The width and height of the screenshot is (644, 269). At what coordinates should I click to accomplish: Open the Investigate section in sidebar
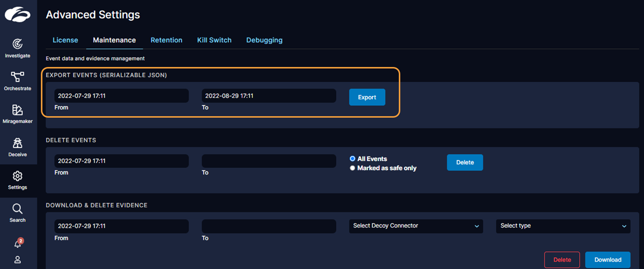point(18,44)
